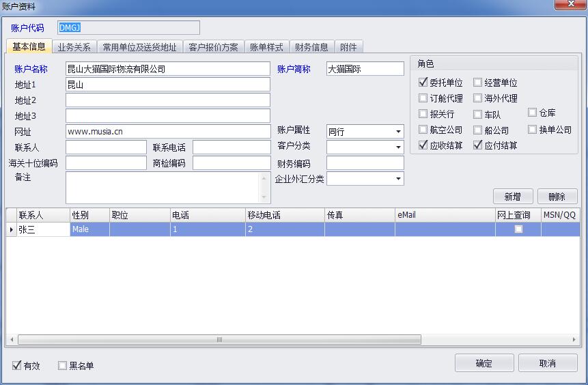This screenshot has width=588, height=385.
Task: Click the 地址3 field
Action: (x=167, y=116)
